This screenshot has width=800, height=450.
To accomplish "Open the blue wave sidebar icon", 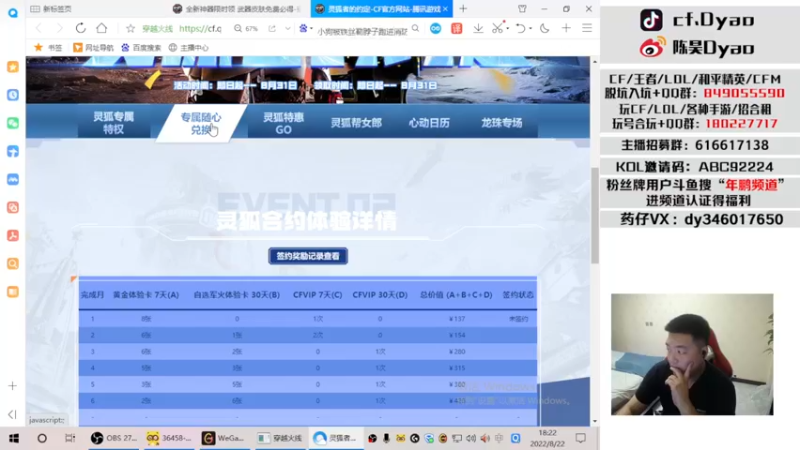I will [x=13, y=179].
